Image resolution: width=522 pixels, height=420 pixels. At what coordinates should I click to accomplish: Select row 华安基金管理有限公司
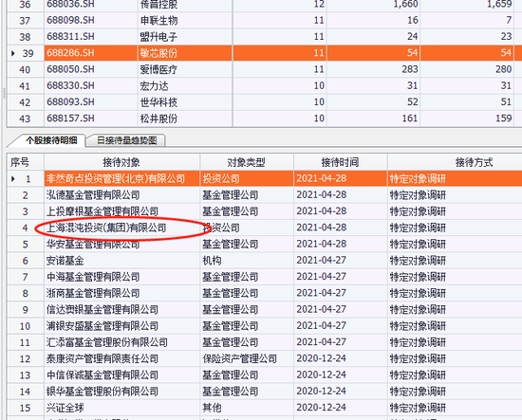tap(93, 244)
